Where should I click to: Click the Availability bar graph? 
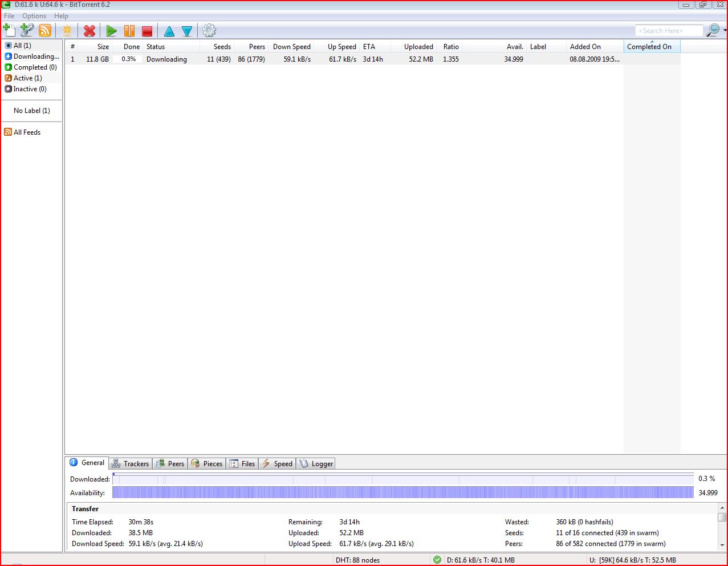403,492
